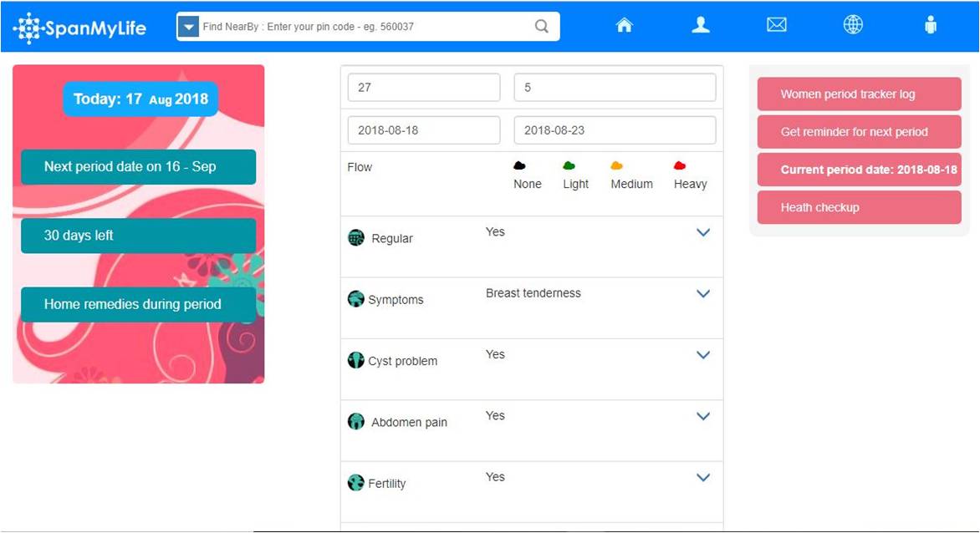This screenshot has width=980, height=533.
Task: Select the Medium flow orange drop
Action: (617, 165)
